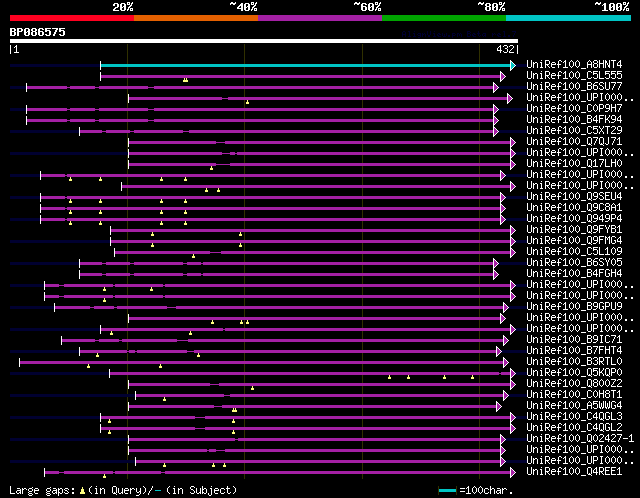Click the cyan =100char scale swatch
Image resolution: width=640 pixels, height=498 pixels.
click(x=447, y=490)
